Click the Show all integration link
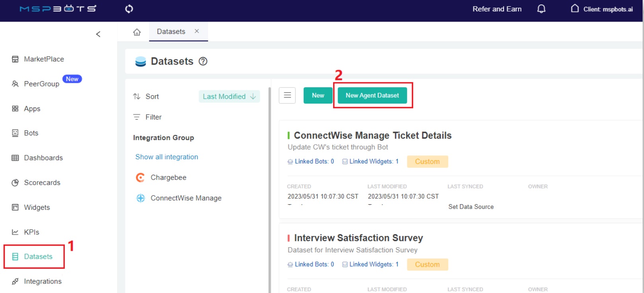Screen dimensions: 644x293 pos(166,157)
